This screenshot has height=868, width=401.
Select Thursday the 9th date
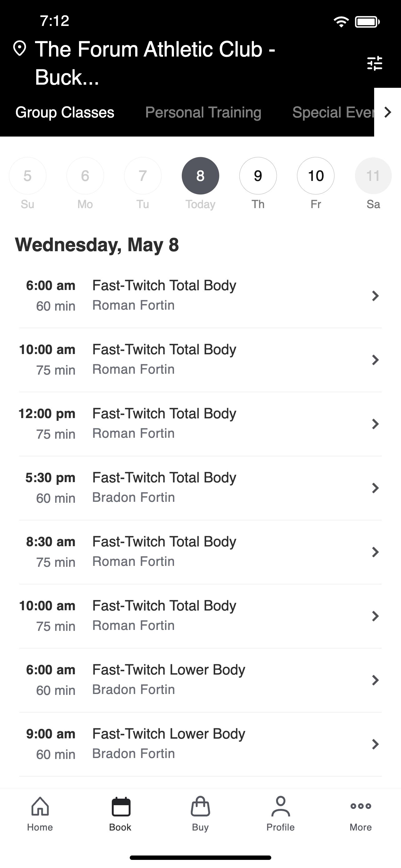tap(258, 176)
